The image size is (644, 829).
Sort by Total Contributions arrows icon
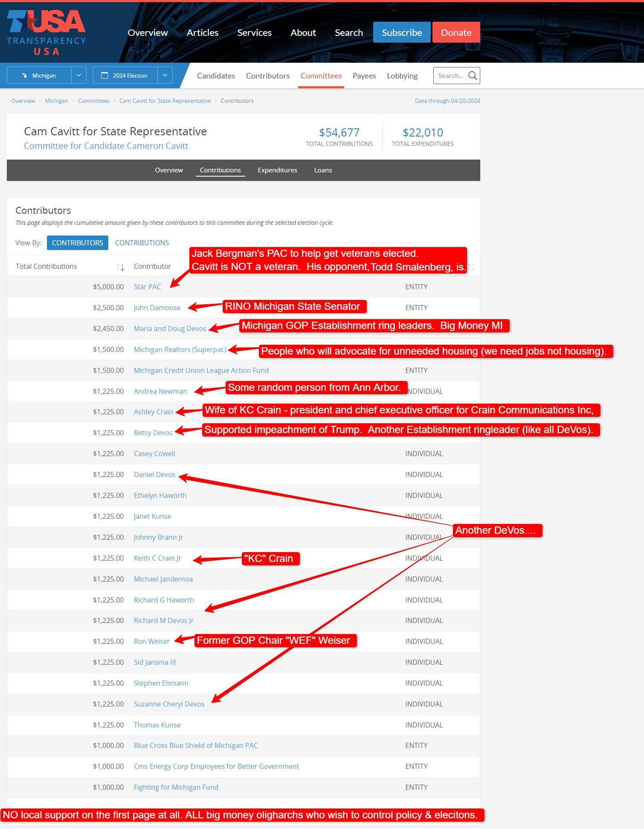coord(120,267)
